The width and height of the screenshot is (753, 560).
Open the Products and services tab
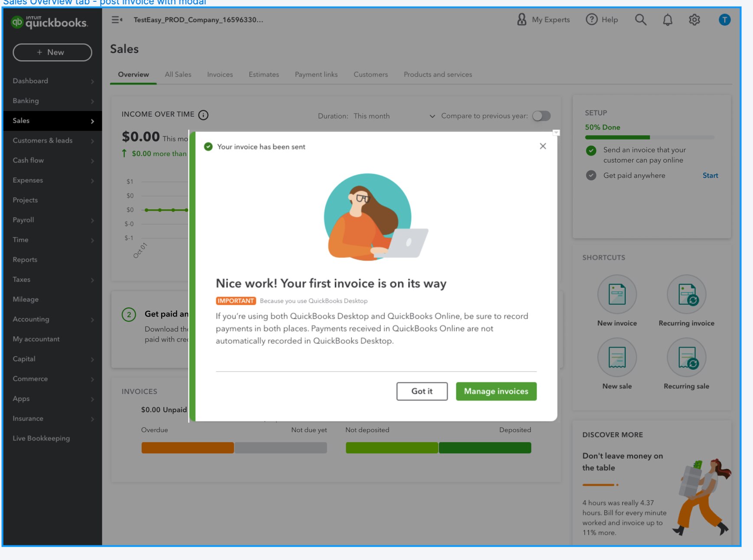pyautogui.click(x=437, y=74)
